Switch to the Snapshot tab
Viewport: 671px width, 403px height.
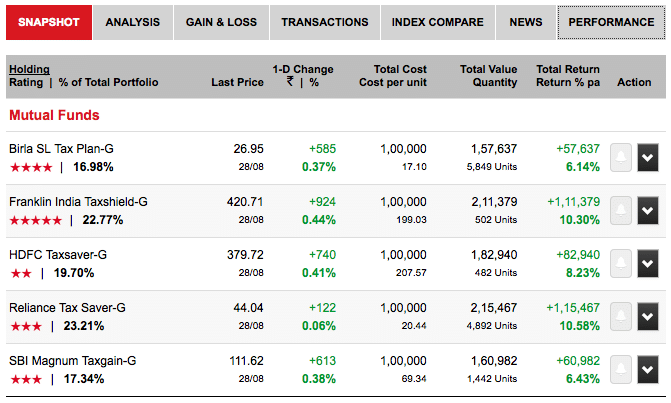point(49,22)
